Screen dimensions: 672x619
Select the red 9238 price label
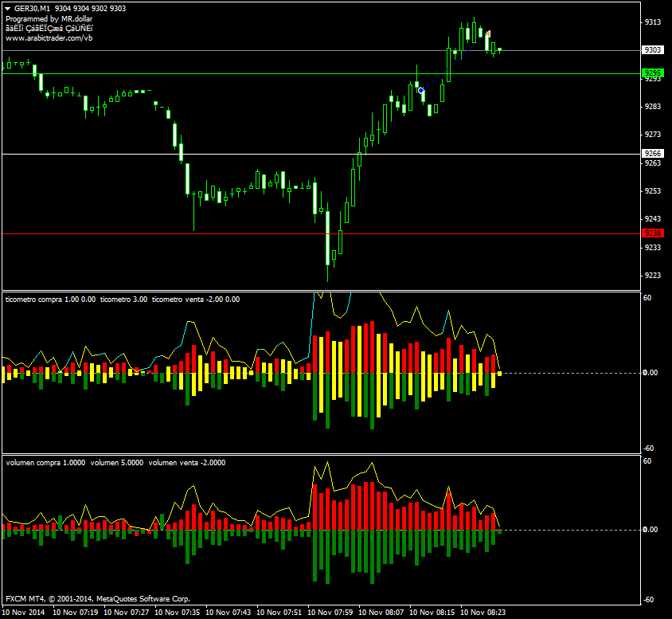pyautogui.click(x=653, y=233)
